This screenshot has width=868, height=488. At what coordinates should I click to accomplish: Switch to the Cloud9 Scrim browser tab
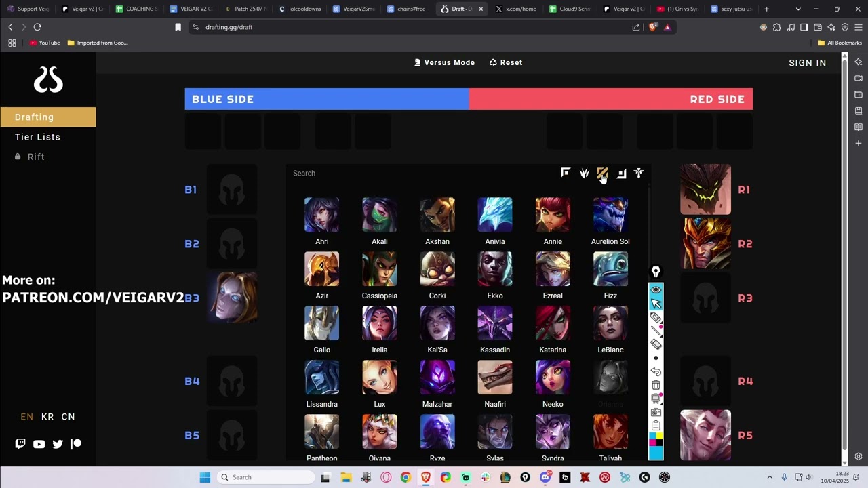click(x=570, y=9)
